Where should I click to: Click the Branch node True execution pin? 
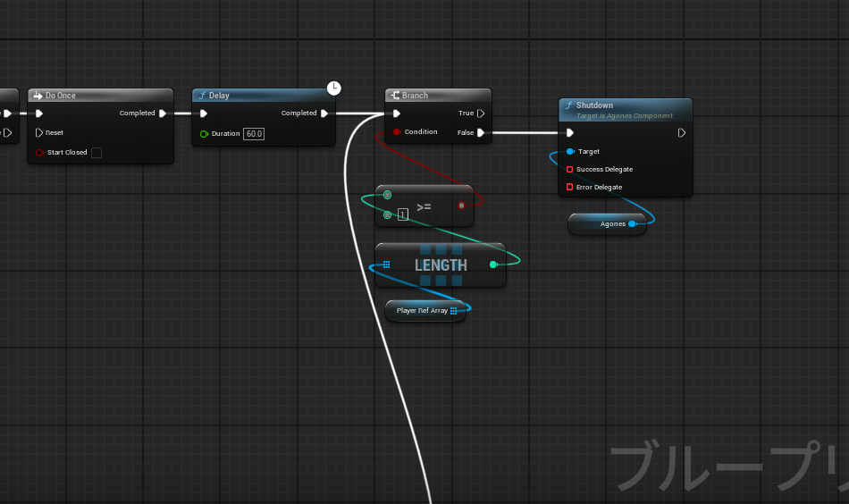point(481,113)
